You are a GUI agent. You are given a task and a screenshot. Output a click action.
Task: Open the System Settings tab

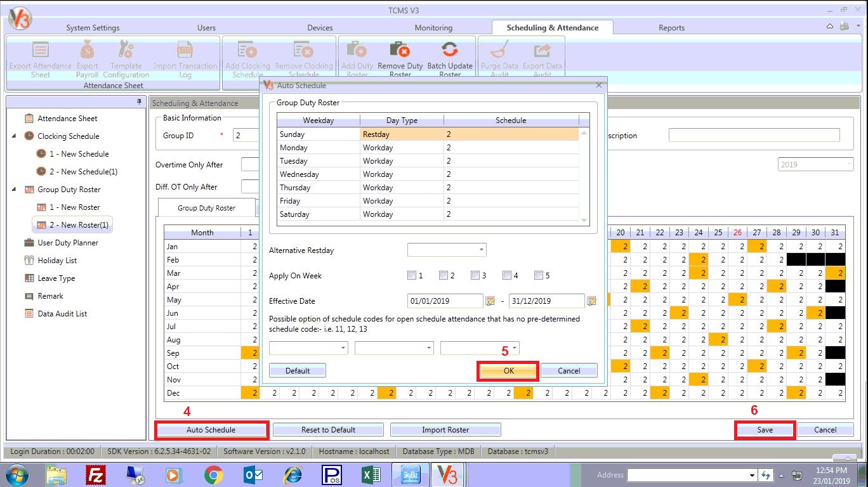93,28
